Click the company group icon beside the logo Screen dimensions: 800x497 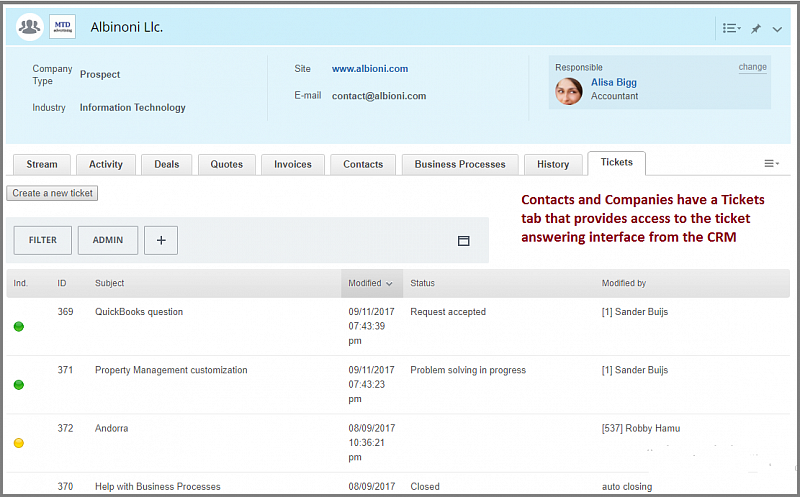pyautogui.click(x=30, y=27)
